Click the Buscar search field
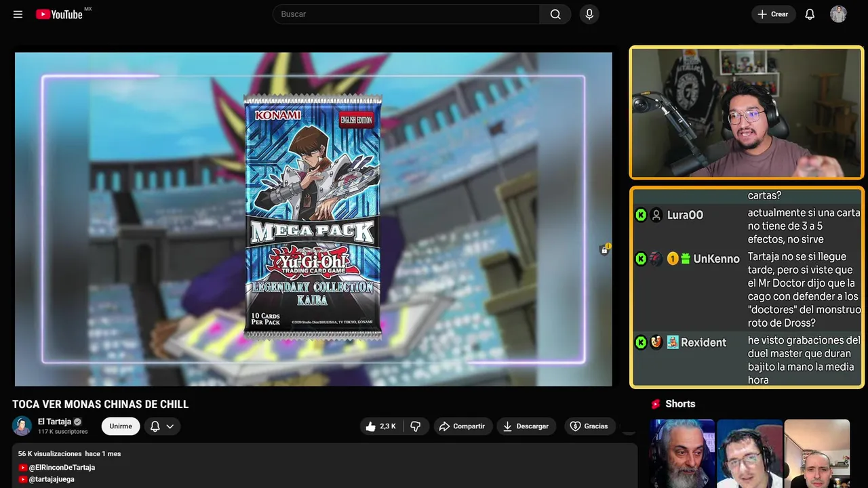 point(406,14)
